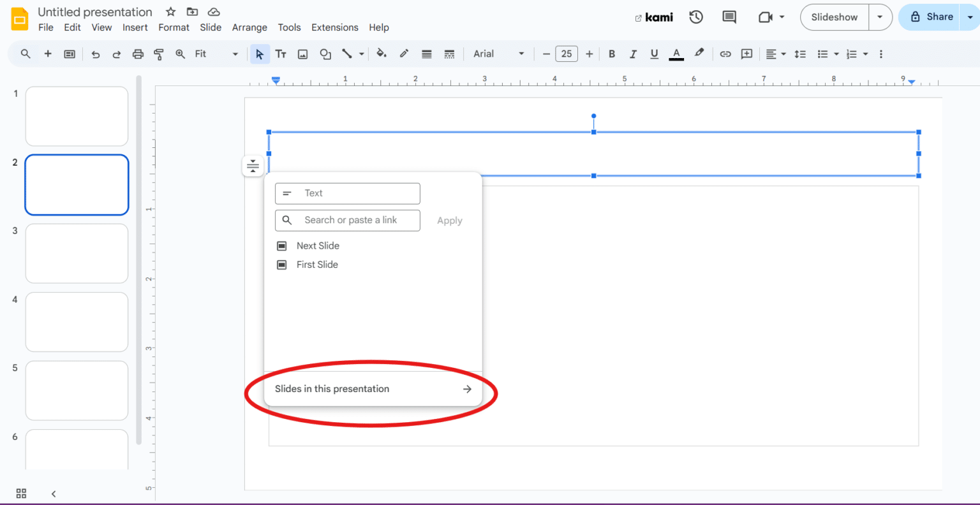Expand the zoom Fit dropdown
This screenshot has width=980, height=505.
point(234,54)
